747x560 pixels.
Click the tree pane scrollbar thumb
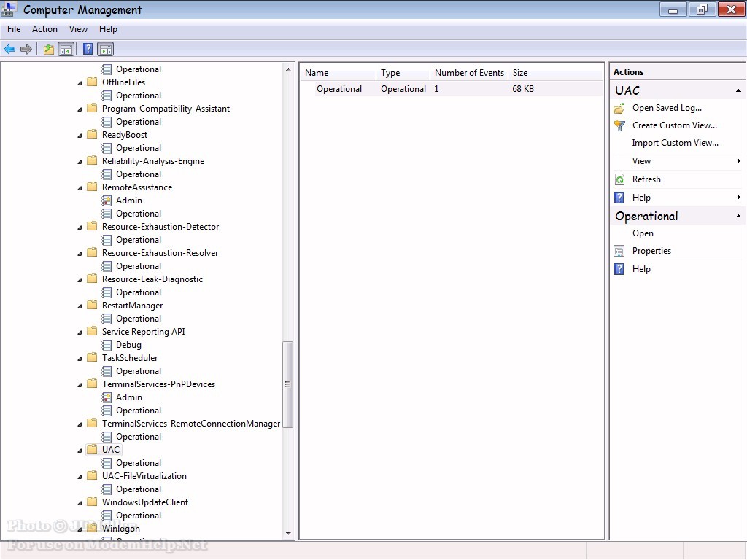(287, 385)
